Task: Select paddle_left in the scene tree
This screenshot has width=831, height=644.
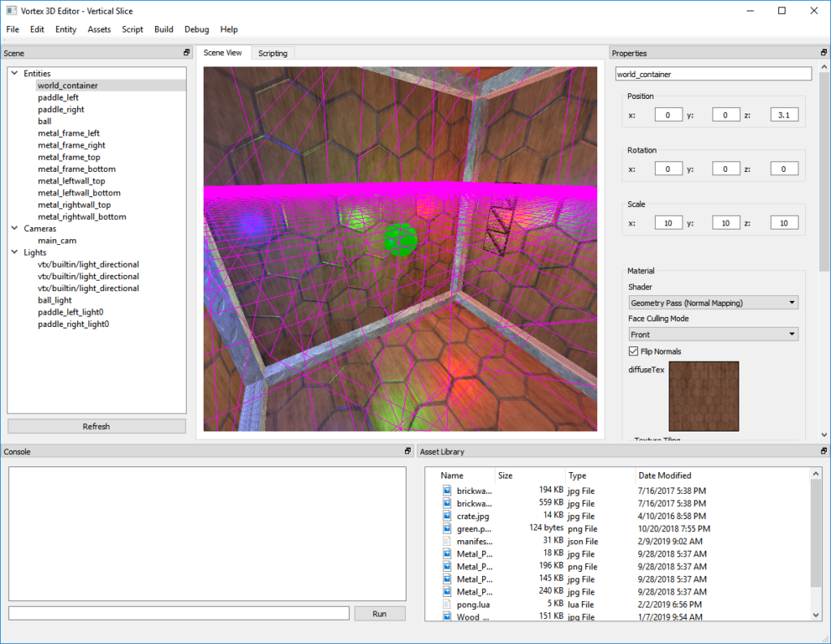Action: (58, 97)
